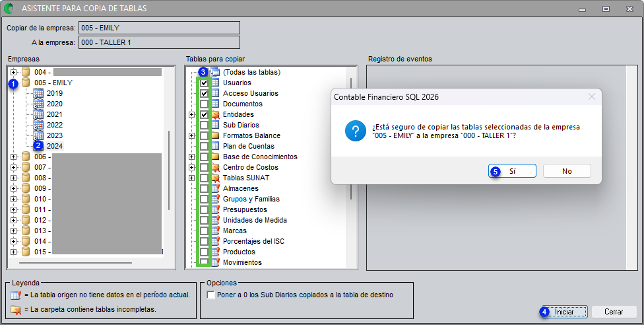This screenshot has width=644, height=325.
Task: Click the Copiar de la empresa field
Action: pos(159,28)
